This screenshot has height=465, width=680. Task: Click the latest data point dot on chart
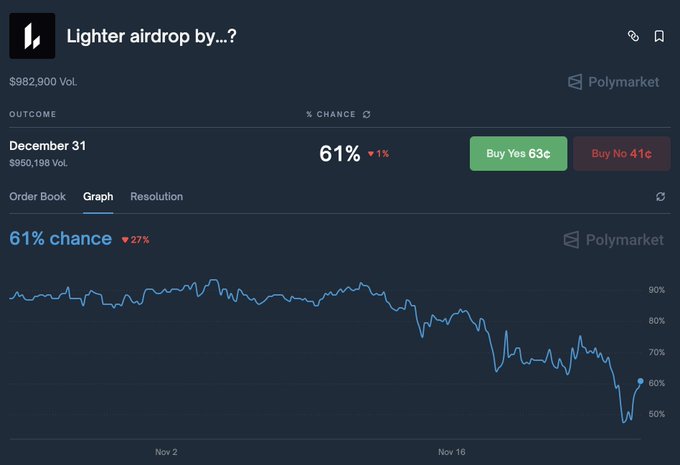coord(640,381)
